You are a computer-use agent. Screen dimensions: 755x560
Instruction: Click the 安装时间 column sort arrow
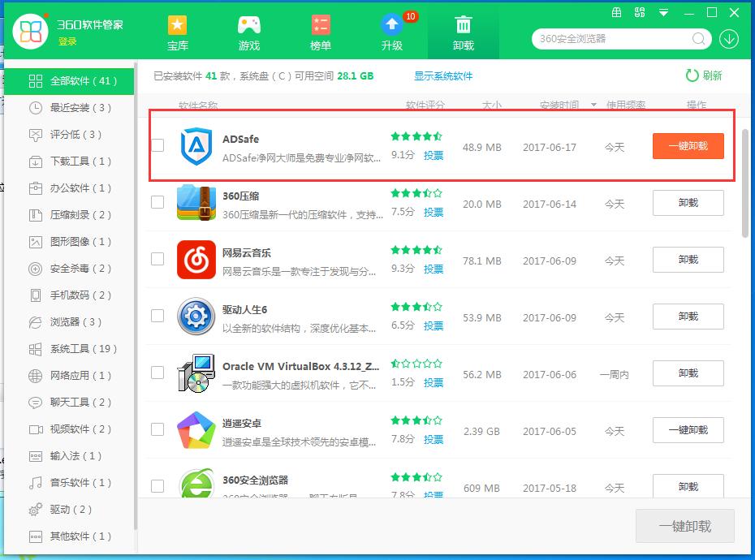(593, 106)
